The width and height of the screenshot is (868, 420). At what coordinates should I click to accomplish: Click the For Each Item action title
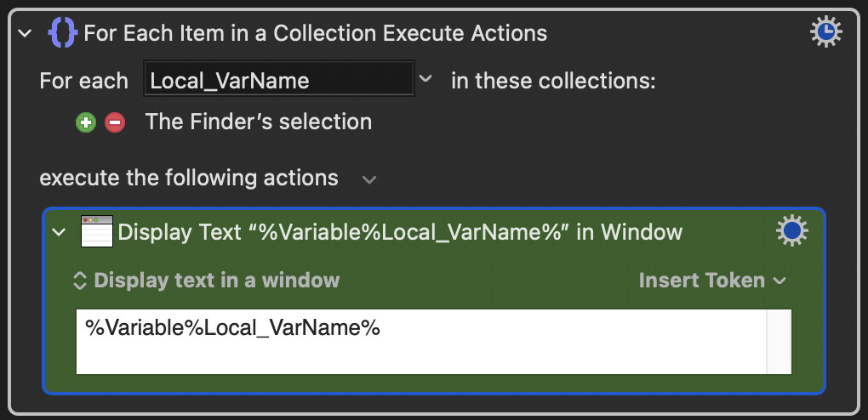coord(316,33)
